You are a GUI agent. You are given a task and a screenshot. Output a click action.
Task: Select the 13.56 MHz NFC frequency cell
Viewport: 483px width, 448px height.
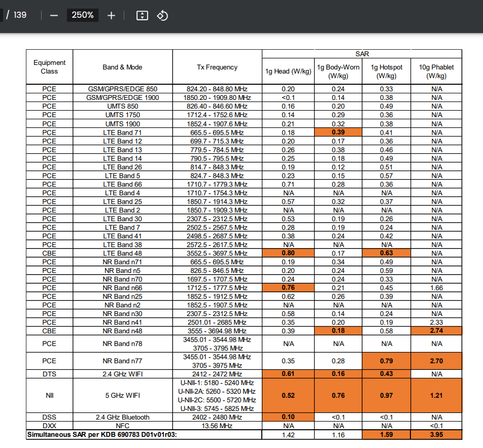pyautogui.click(x=217, y=426)
